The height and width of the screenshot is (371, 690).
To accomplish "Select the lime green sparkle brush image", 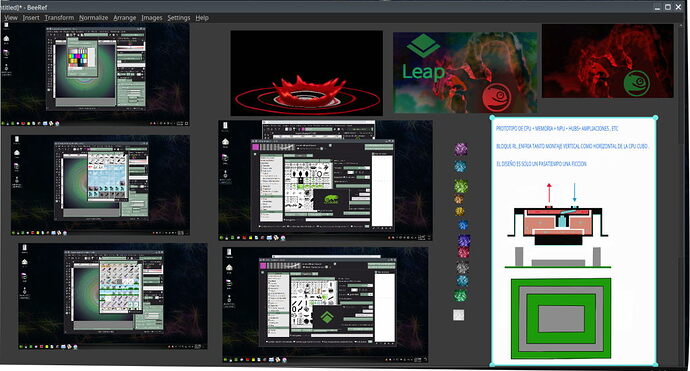I will 461,186.
